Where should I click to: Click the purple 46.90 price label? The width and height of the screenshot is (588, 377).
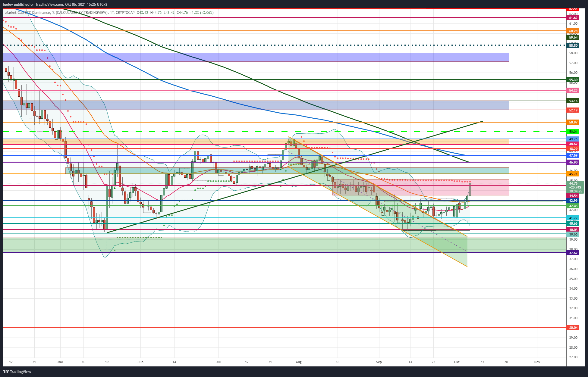click(573, 162)
